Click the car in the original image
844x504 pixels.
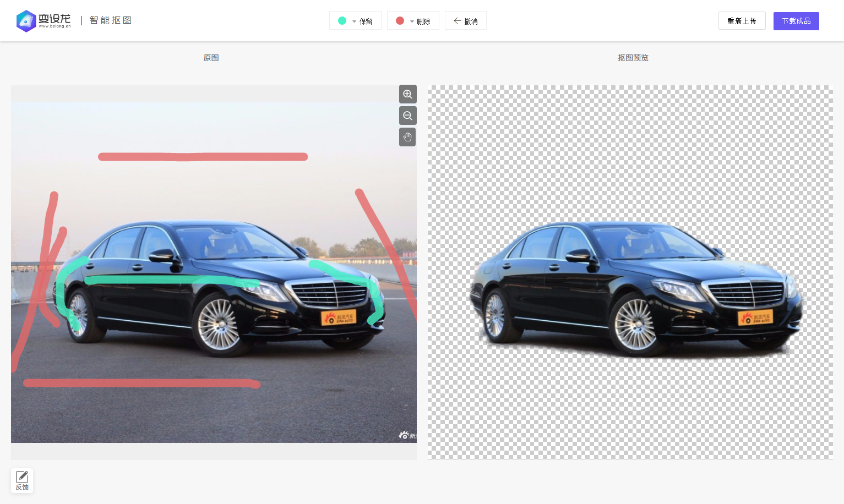(x=219, y=289)
